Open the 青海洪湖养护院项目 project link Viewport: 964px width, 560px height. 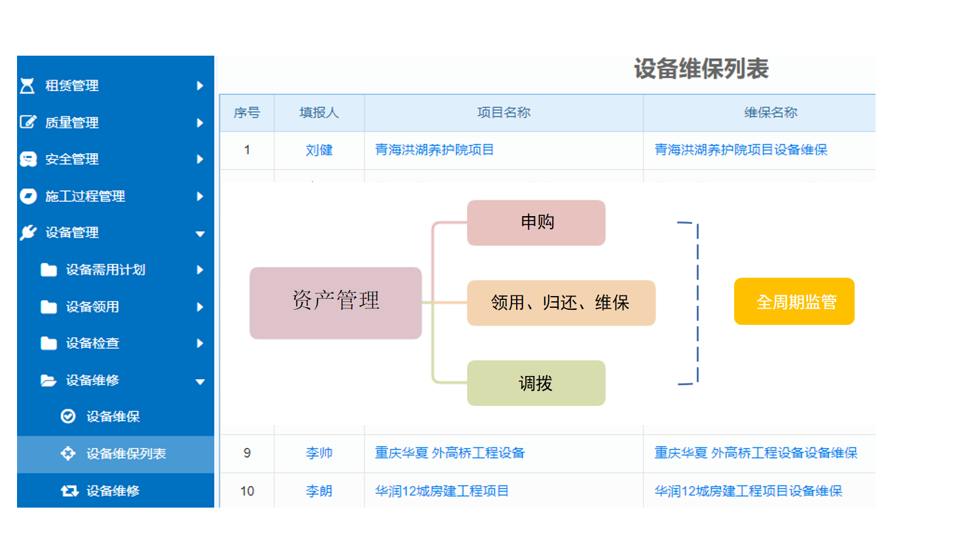434,150
